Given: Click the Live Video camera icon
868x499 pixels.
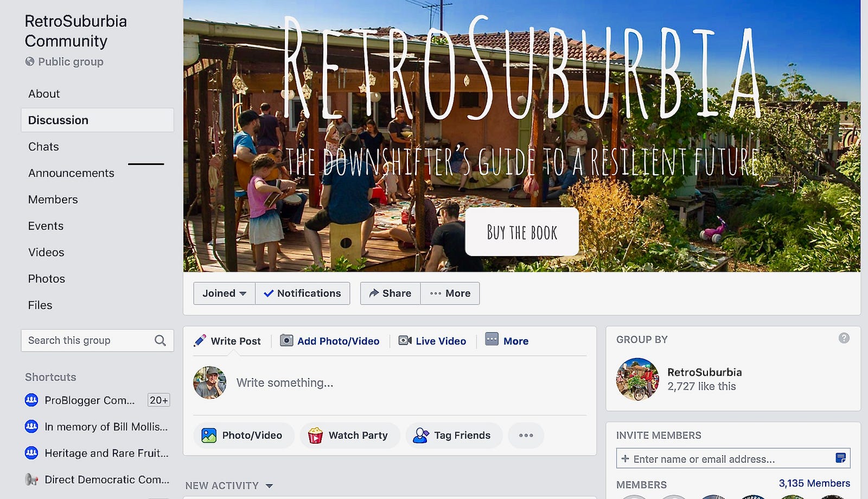Looking at the screenshot, I should pos(405,341).
